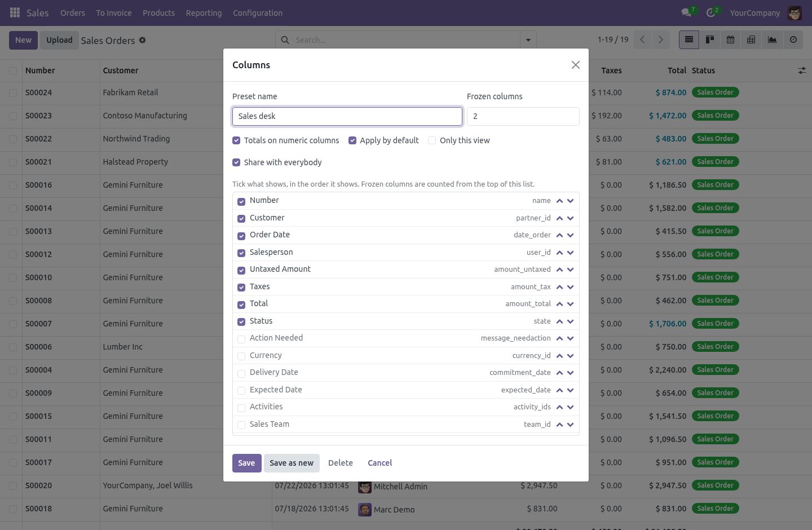Expand the search options dropdown
This screenshot has height=530, width=812.
pyautogui.click(x=528, y=40)
